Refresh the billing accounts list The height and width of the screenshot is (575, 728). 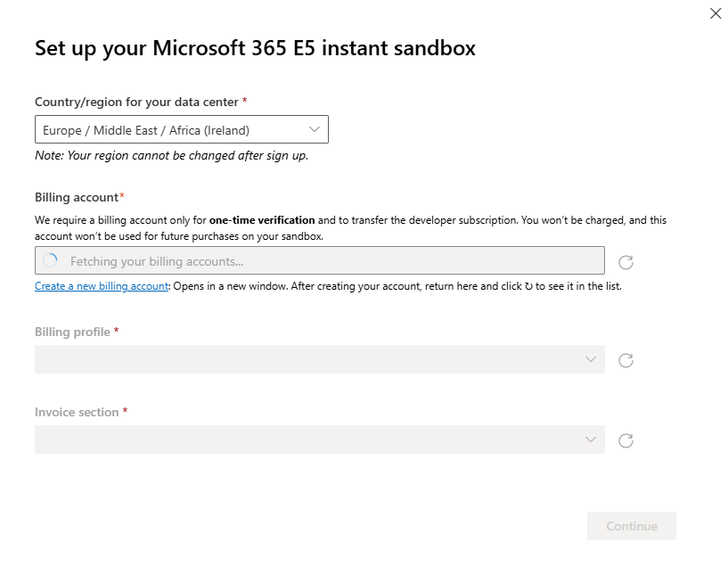tap(626, 262)
